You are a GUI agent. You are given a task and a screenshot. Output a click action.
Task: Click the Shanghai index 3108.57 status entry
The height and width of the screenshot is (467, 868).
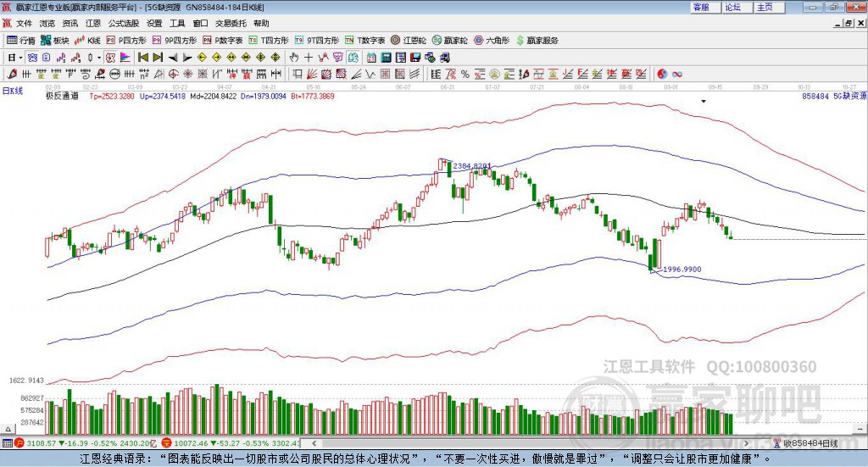[87, 443]
